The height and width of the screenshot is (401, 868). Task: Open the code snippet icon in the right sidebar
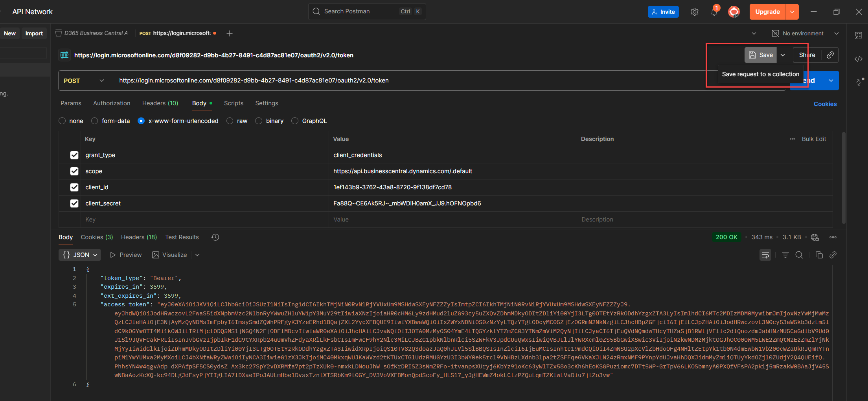(859, 59)
